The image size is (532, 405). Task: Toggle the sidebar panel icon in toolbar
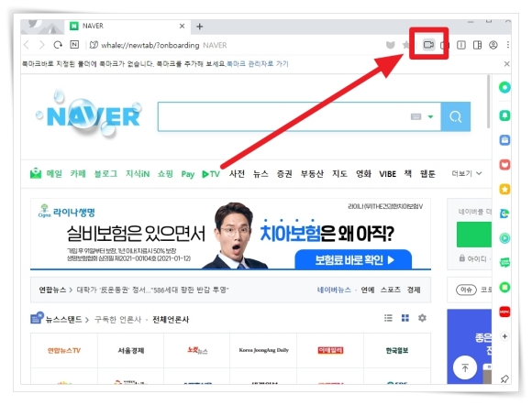(x=477, y=45)
